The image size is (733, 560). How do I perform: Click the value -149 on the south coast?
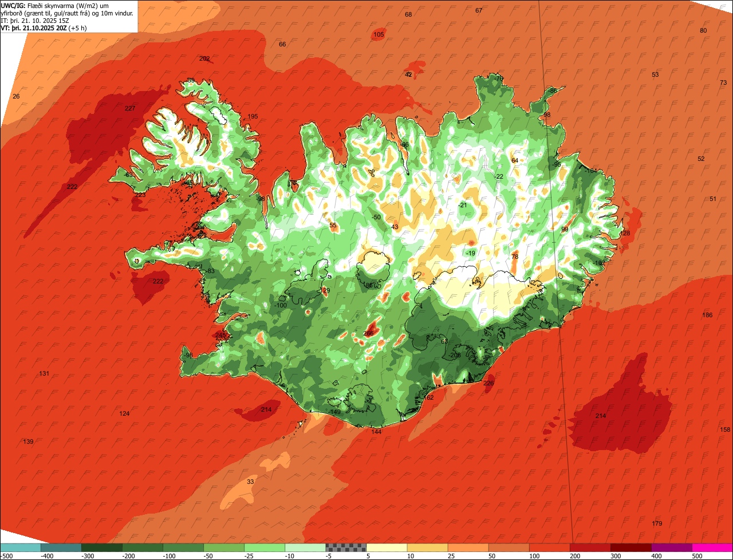335,412
